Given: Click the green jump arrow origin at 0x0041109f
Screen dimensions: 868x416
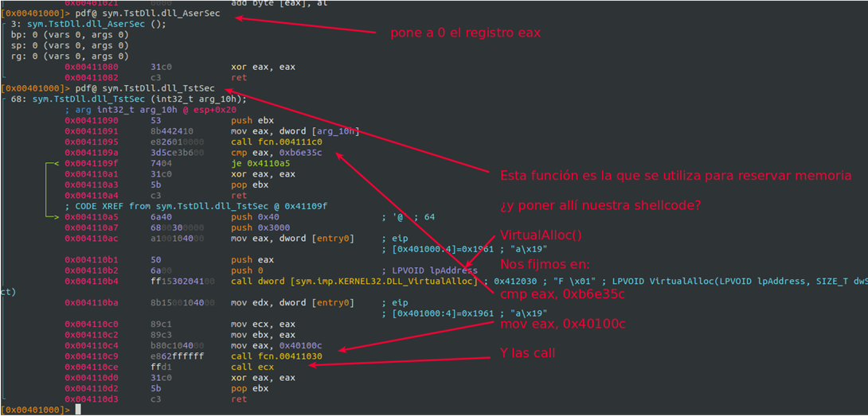Looking at the screenshot, I should (52, 164).
